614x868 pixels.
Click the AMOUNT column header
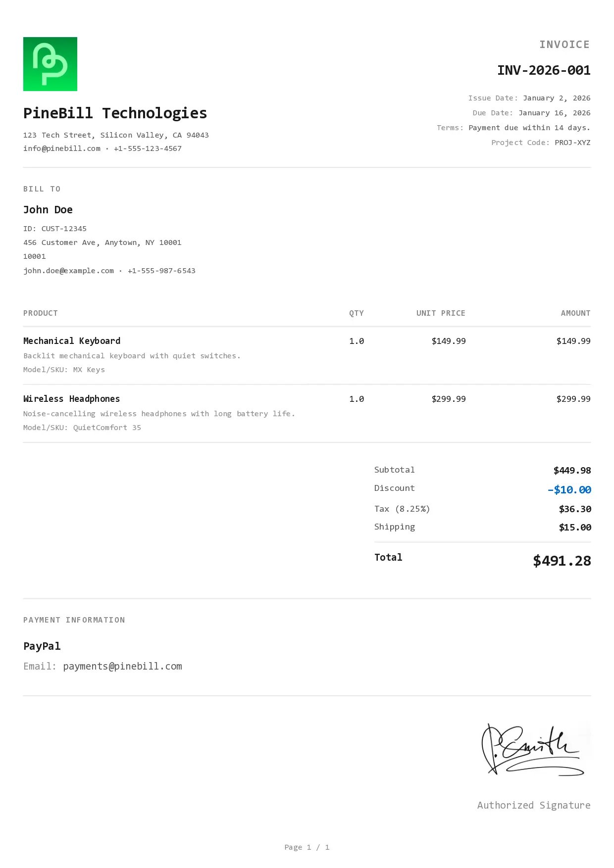coord(575,313)
